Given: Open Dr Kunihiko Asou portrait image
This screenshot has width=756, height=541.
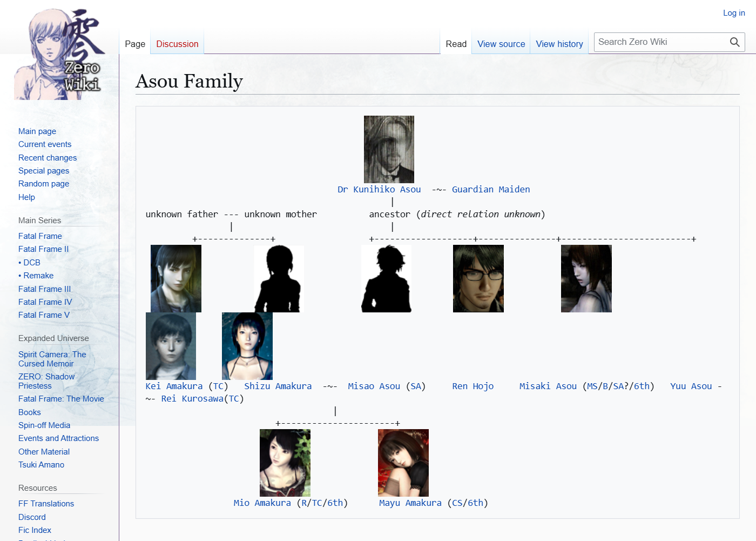Looking at the screenshot, I should click(x=389, y=149).
